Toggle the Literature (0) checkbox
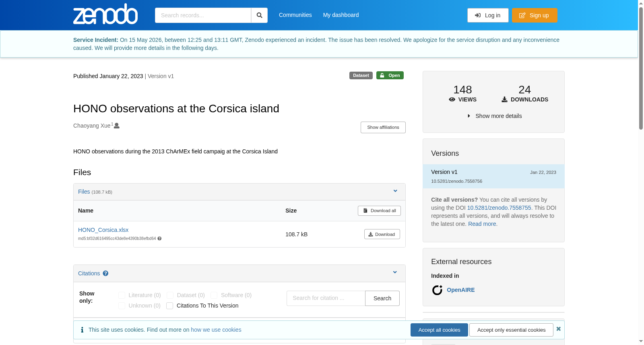The height and width of the screenshot is (345, 644). [122, 295]
